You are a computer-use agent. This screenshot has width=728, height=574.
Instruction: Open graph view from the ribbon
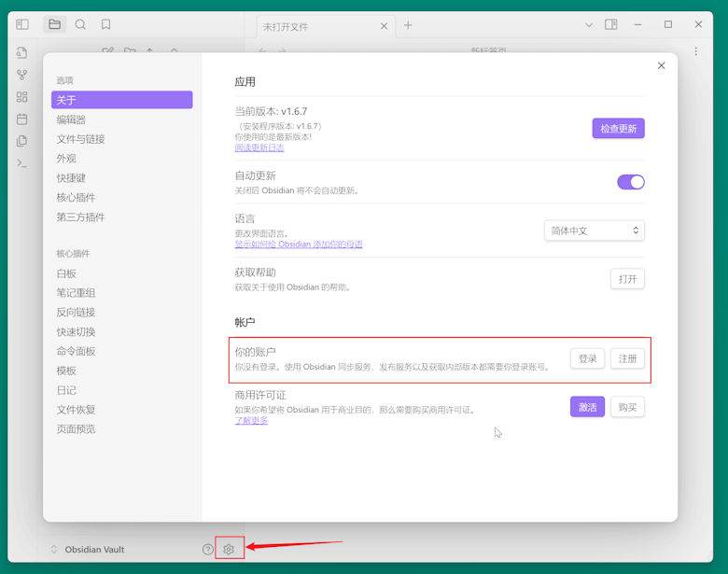pyautogui.click(x=22, y=75)
